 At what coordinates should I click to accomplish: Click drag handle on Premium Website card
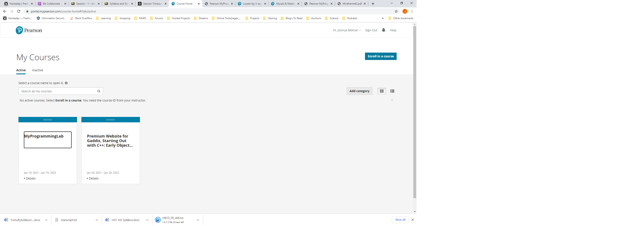[x=110, y=120]
